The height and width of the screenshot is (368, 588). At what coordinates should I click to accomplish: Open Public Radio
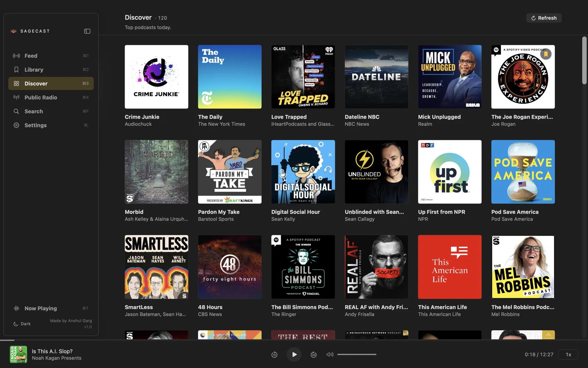coord(40,97)
